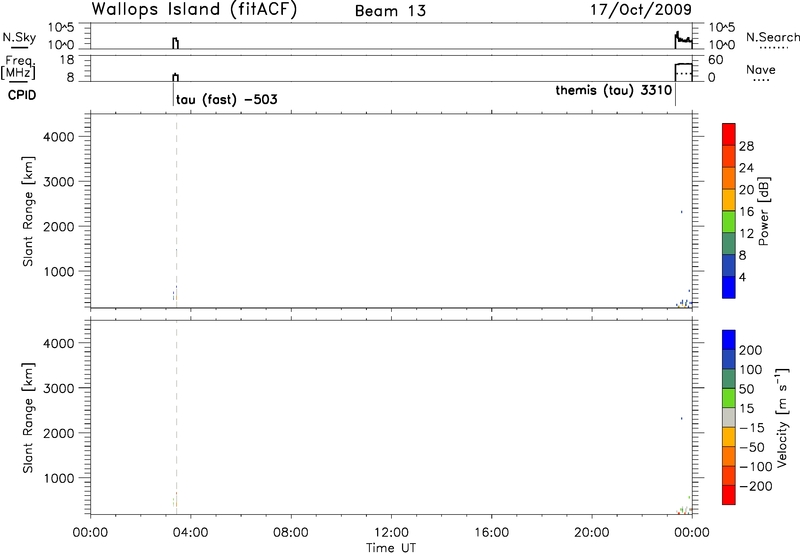Click the 'Wallops Island (fitACF)' title
The height and width of the screenshot is (554, 800).
coord(194,10)
